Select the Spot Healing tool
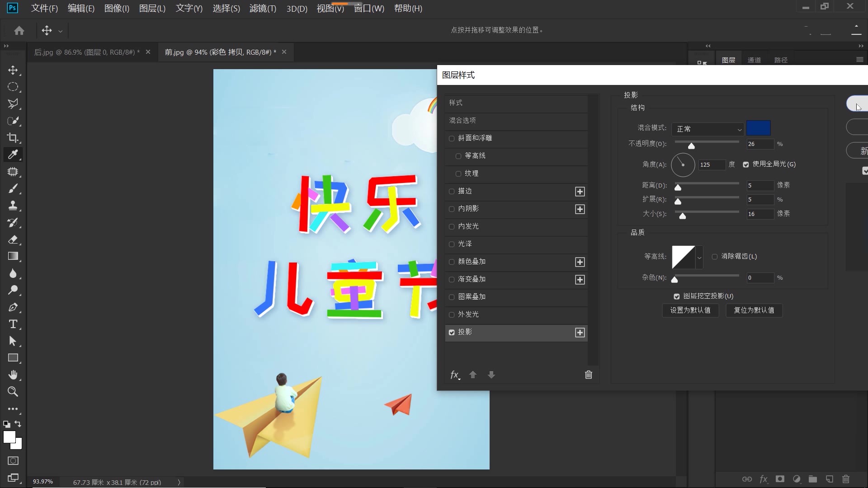 tap(13, 172)
